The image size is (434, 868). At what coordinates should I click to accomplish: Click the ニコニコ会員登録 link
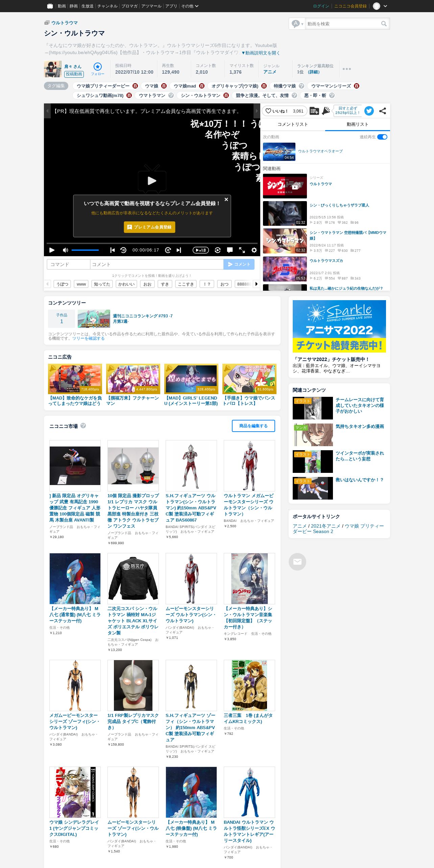[351, 6]
